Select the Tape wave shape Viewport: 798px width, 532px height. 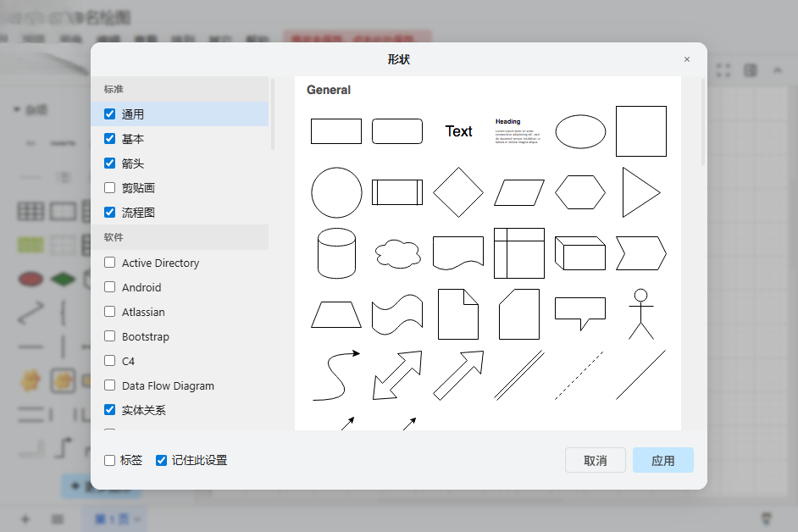397,314
